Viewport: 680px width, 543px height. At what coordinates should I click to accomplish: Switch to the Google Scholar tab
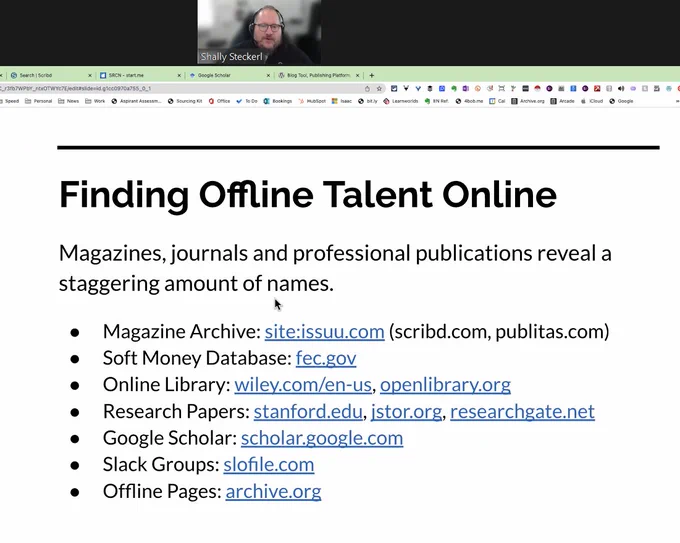[x=228, y=75]
